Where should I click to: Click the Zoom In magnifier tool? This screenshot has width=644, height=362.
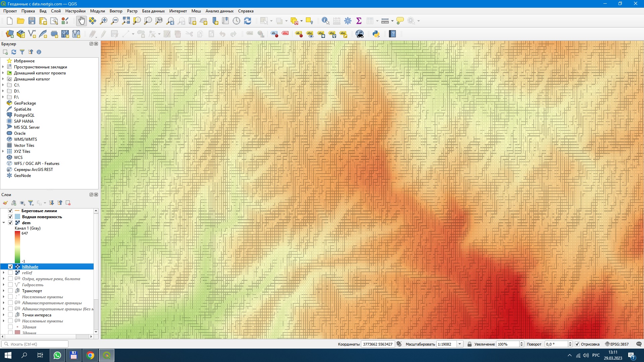[103, 20]
